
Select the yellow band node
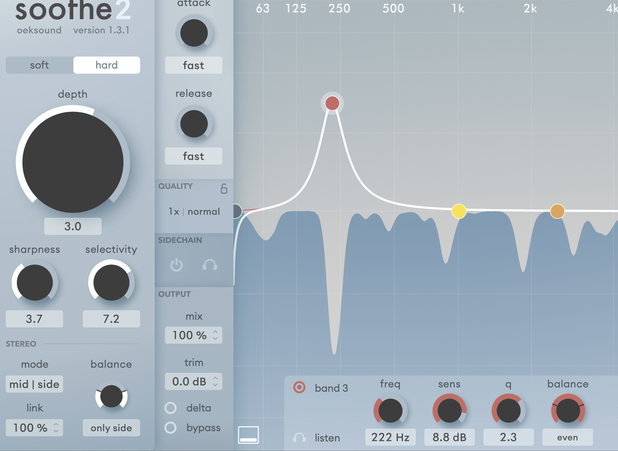coord(459,211)
